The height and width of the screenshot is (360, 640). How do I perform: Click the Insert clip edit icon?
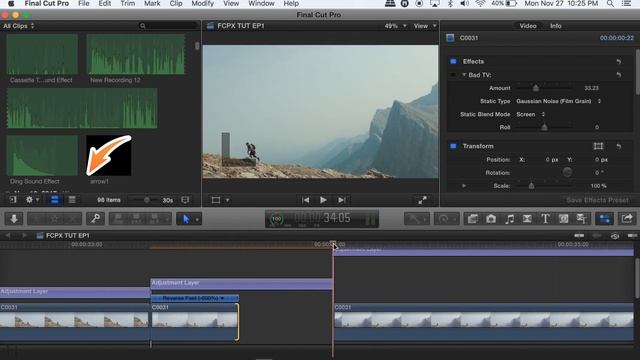point(136,219)
